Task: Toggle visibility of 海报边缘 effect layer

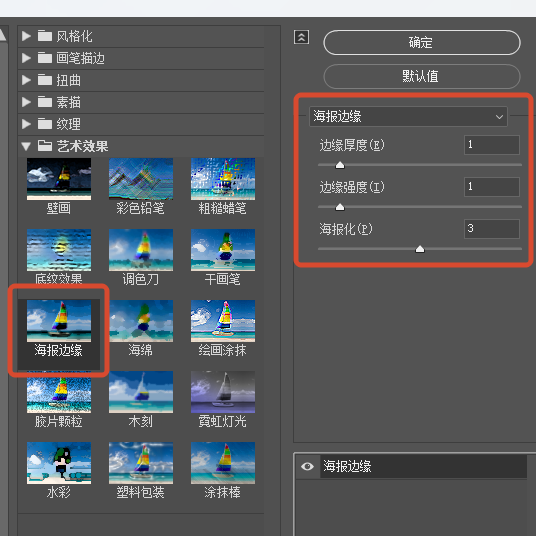Action: coord(307,466)
